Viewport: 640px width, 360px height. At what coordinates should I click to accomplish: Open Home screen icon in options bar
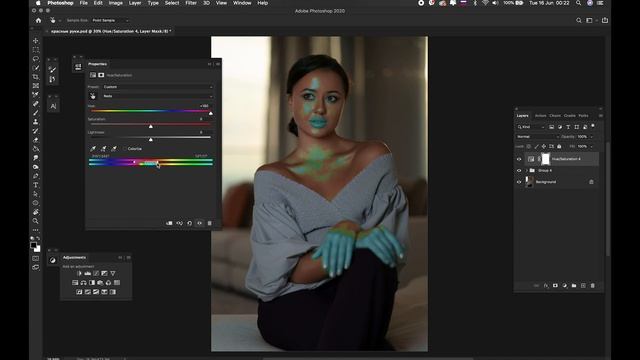38,20
